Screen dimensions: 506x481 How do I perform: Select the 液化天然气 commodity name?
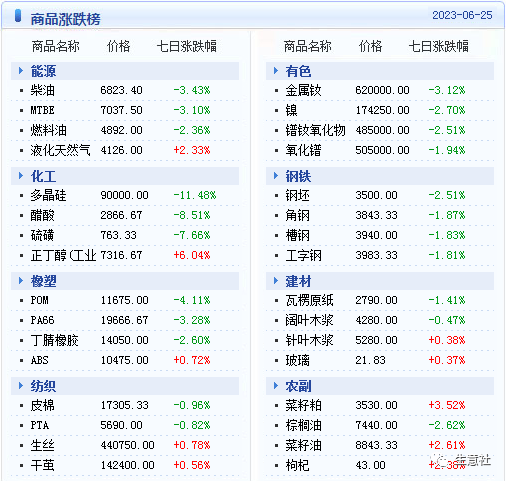[x=60, y=150]
